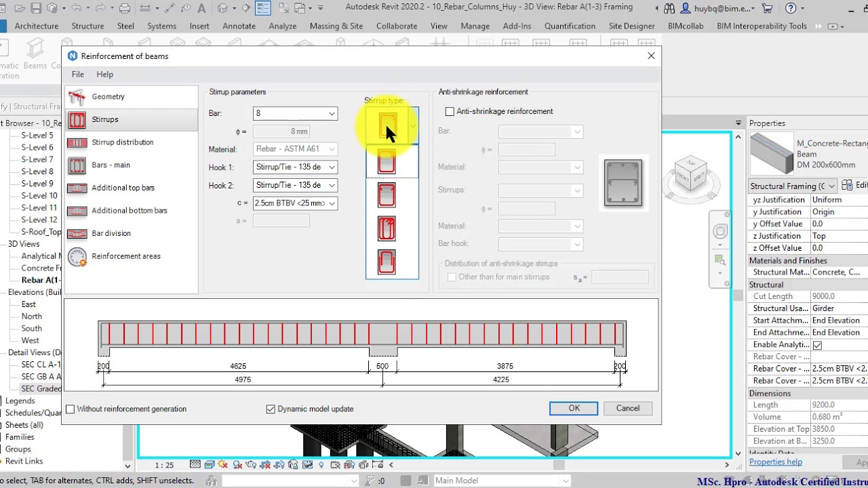
Task: Click the search binoculars icon in the title bar
Action: (x=669, y=9)
